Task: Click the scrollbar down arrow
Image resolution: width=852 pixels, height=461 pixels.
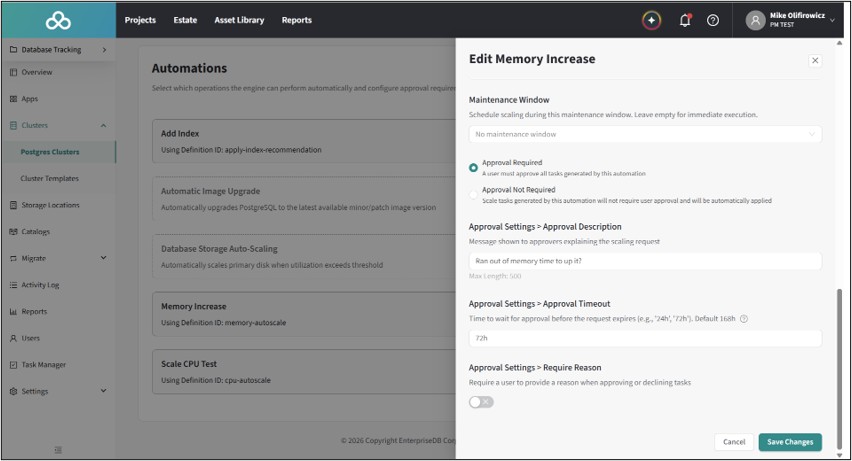Action: (840, 455)
